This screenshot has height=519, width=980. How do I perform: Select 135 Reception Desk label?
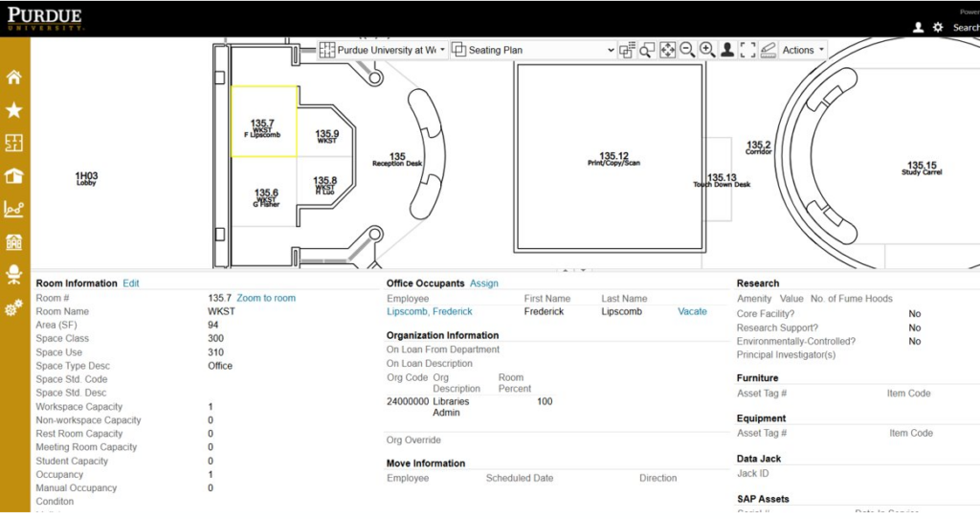tap(397, 160)
